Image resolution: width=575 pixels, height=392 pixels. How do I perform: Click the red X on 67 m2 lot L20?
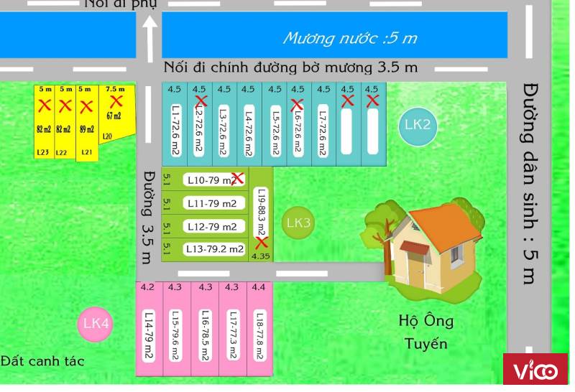pos(116,101)
